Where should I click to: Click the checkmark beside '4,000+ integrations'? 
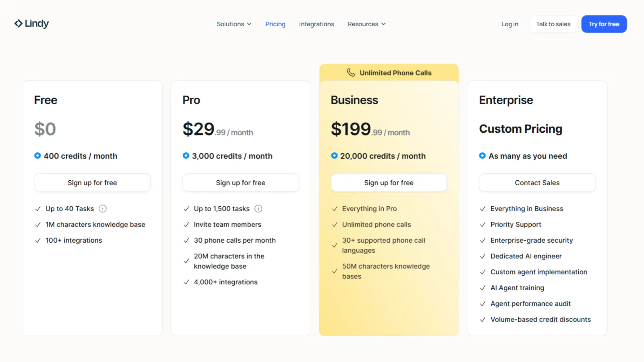[186, 282]
